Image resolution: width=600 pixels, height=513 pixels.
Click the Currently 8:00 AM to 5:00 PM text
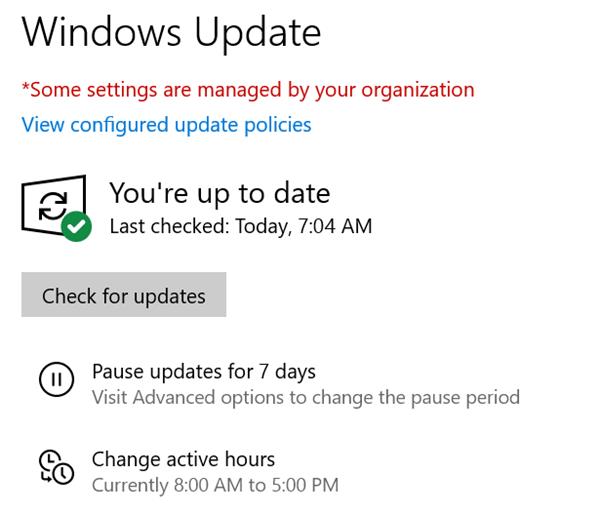tap(215, 485)
